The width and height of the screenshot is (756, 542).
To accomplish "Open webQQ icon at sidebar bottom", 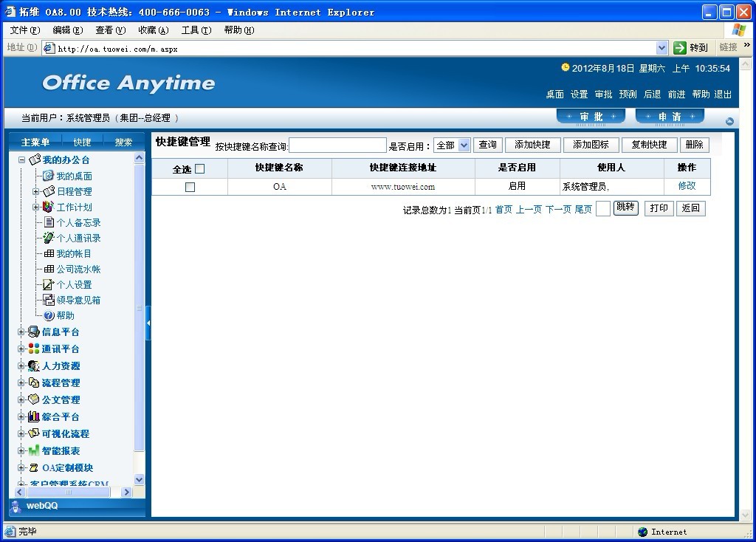I will click(16, 506).
